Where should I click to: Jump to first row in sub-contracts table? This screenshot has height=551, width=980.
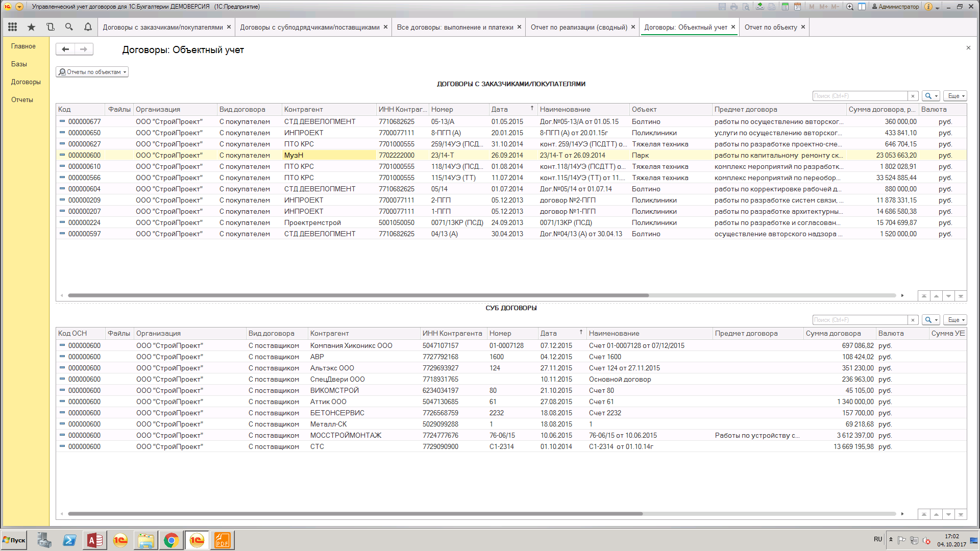[924, 514]
